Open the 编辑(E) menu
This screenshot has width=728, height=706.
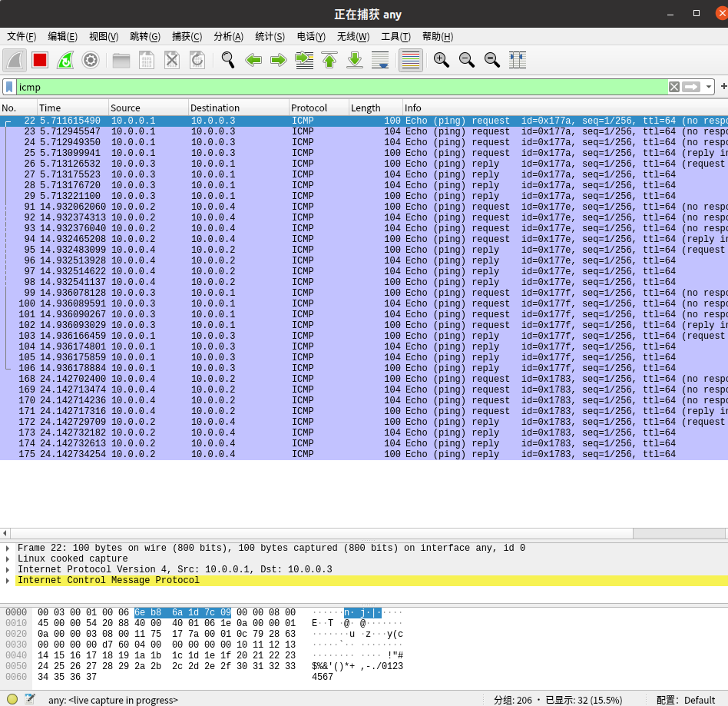tap(63, 37)
